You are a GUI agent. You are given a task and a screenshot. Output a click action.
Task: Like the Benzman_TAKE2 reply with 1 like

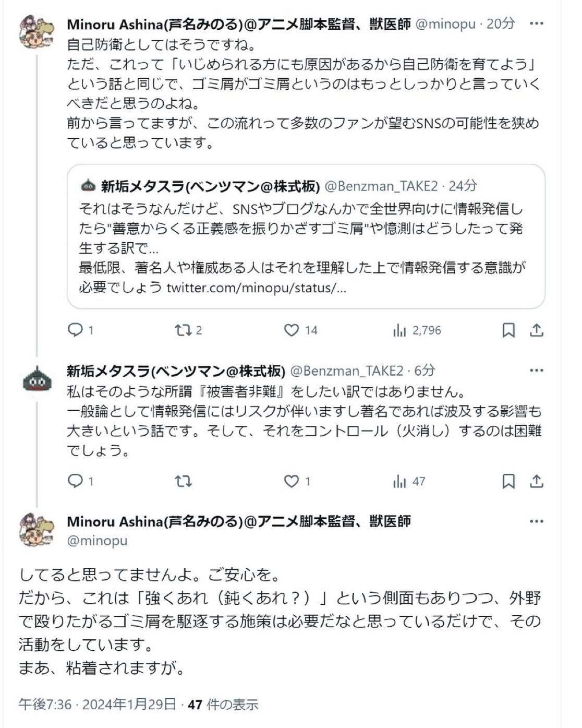292,481
